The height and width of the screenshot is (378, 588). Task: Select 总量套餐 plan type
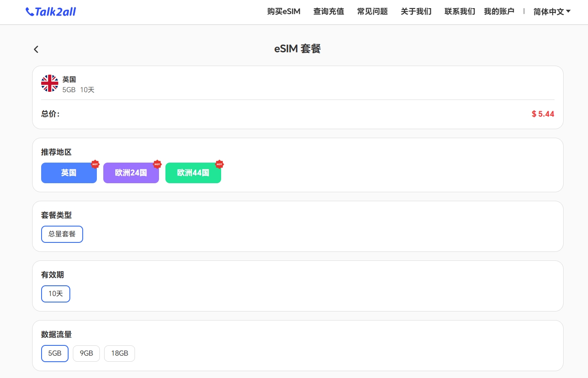tap(62, 234)
